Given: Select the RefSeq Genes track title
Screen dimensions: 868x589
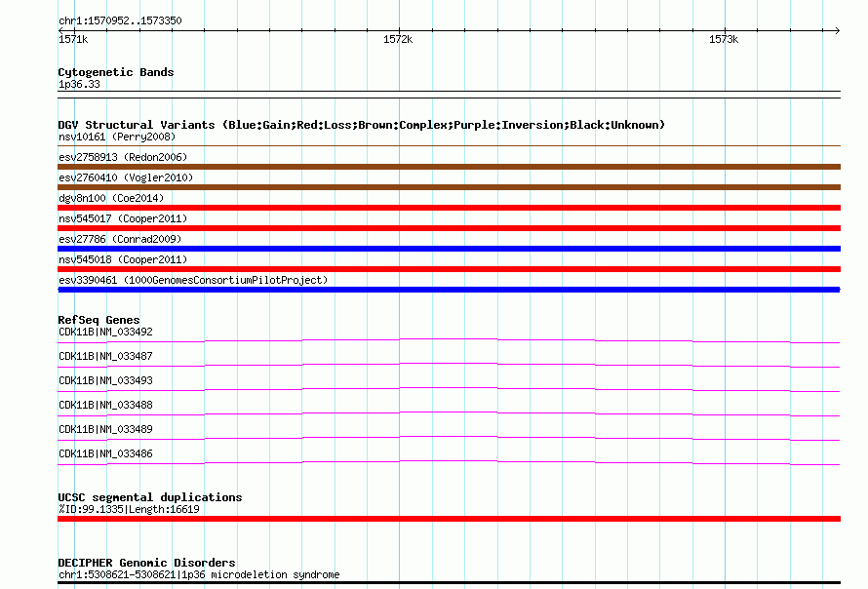Looking at the screenshot, I should click(99, 320).
